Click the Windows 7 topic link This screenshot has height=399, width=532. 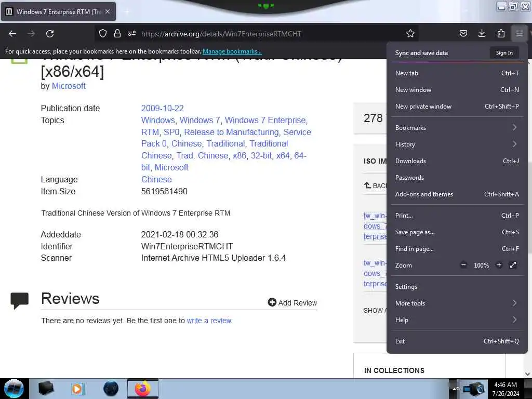200,120
